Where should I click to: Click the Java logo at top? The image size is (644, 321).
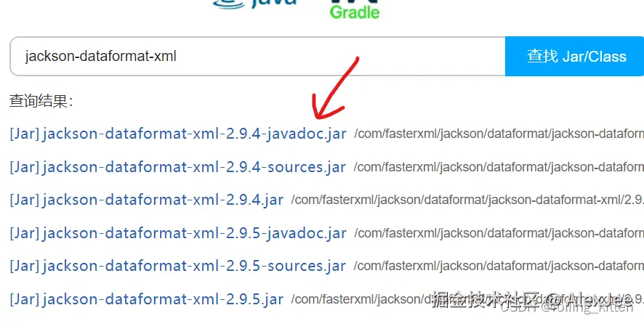(x=254, y=4)
